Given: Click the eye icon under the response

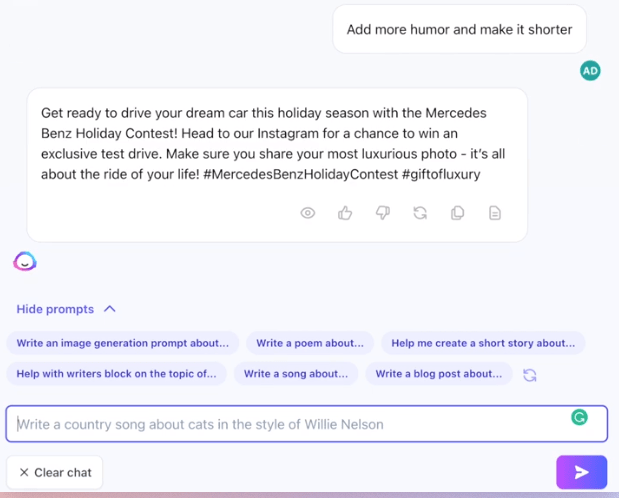Looking at the screenshot, I should click(x=308, y=213).
